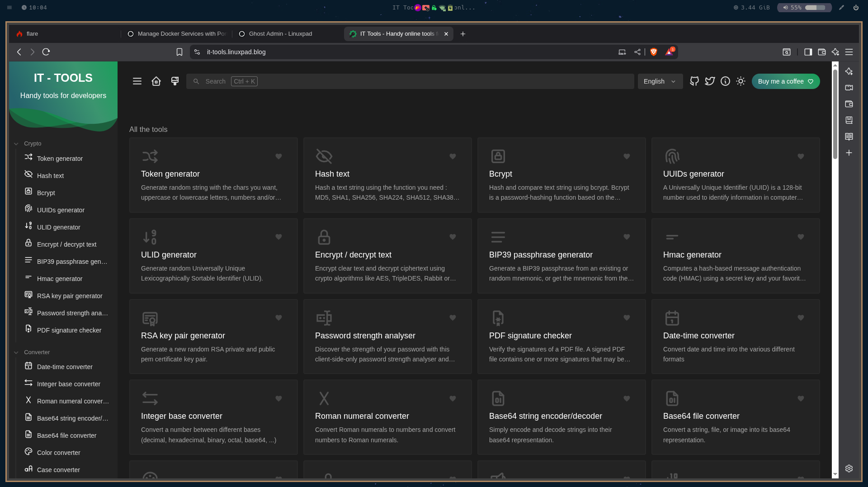Click the Bcrypt card lock icon
This screenshot has width=868, height=487.
498,156
